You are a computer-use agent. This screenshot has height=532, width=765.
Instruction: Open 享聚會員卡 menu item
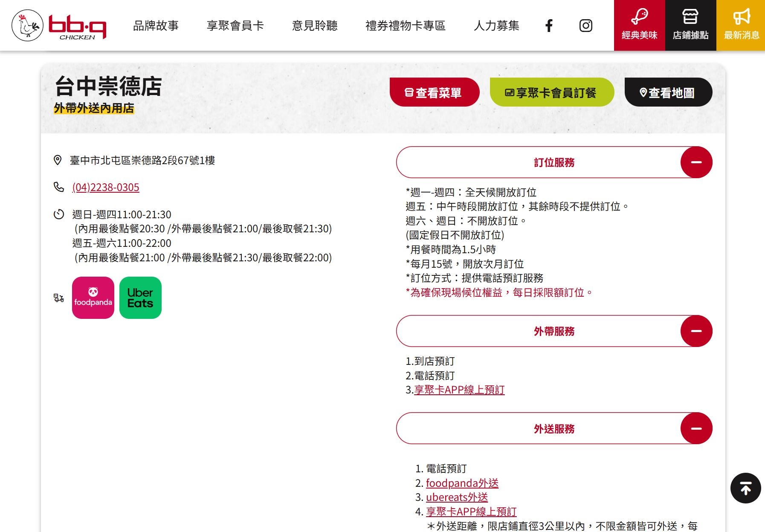[x=235, y=26]
